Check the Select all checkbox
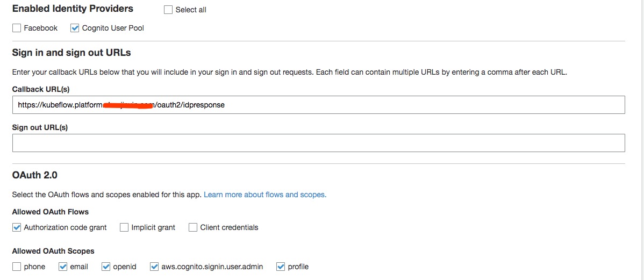Screen dimensions: 644x280 (x=168, y=10)
